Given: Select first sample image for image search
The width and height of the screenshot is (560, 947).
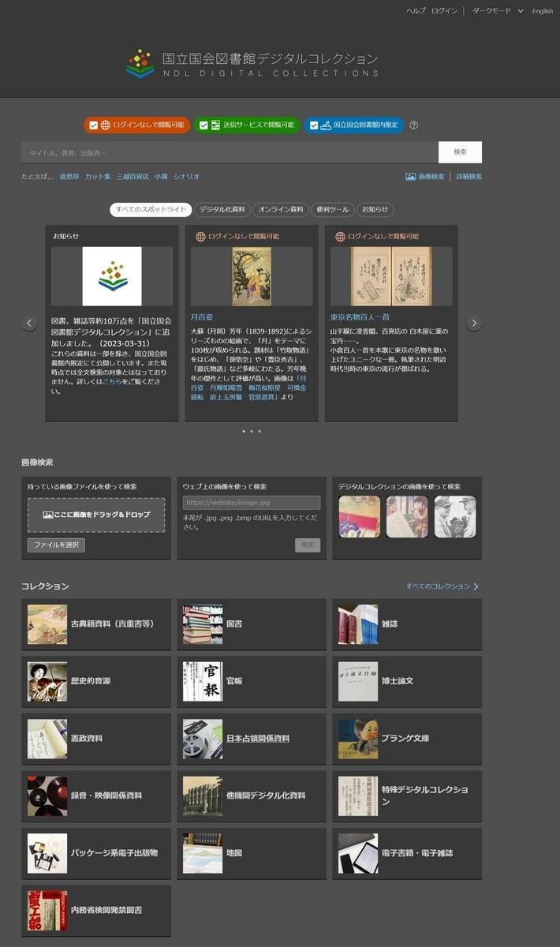Looking at the screenshot, I should coord(360,517).
